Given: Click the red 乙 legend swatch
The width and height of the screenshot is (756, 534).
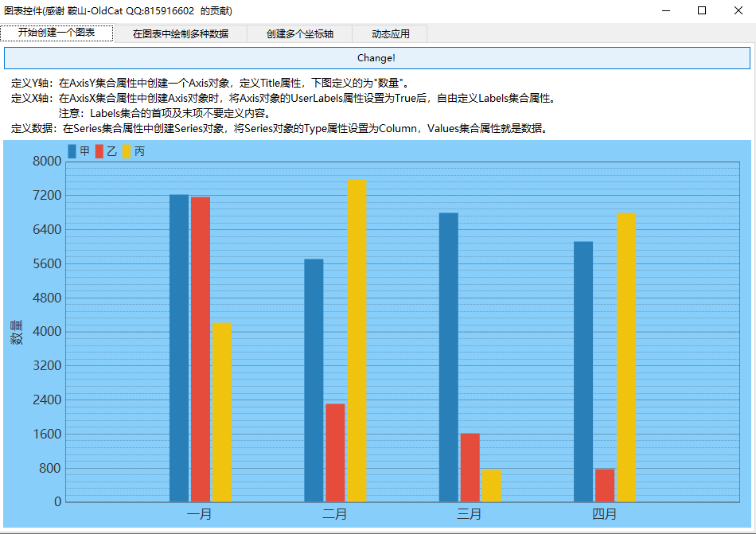Looking at the screenshot, I should (x=99, y=151).
